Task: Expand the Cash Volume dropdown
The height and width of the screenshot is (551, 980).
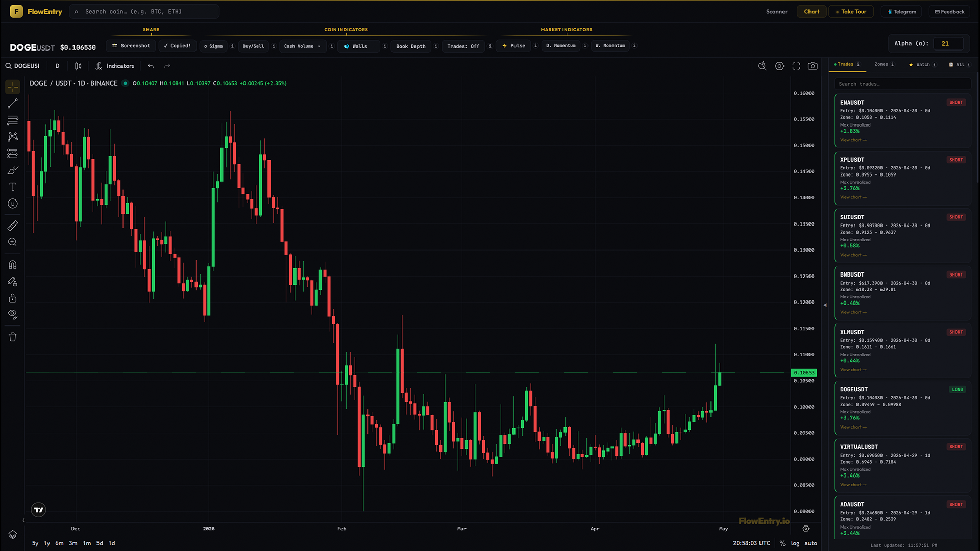Action: click(303, 46)
